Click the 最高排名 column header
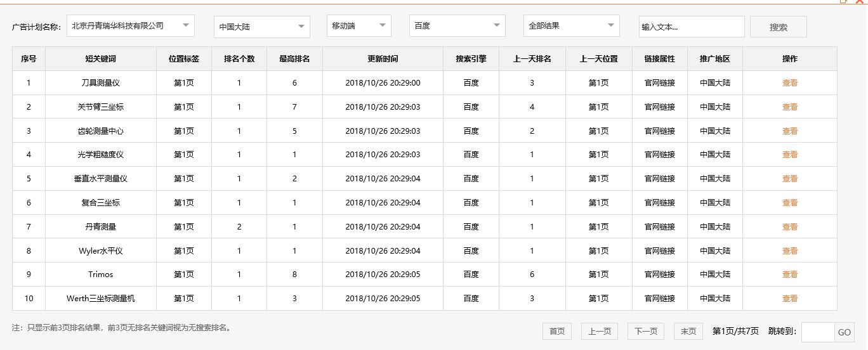 pos(294,59)
